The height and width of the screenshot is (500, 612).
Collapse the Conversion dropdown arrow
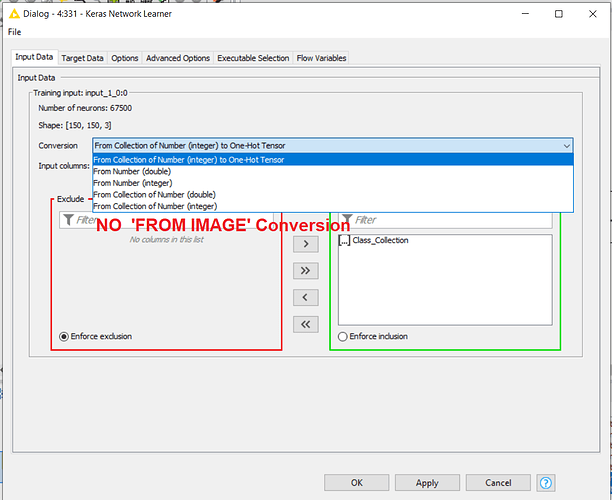coord(567,146)
